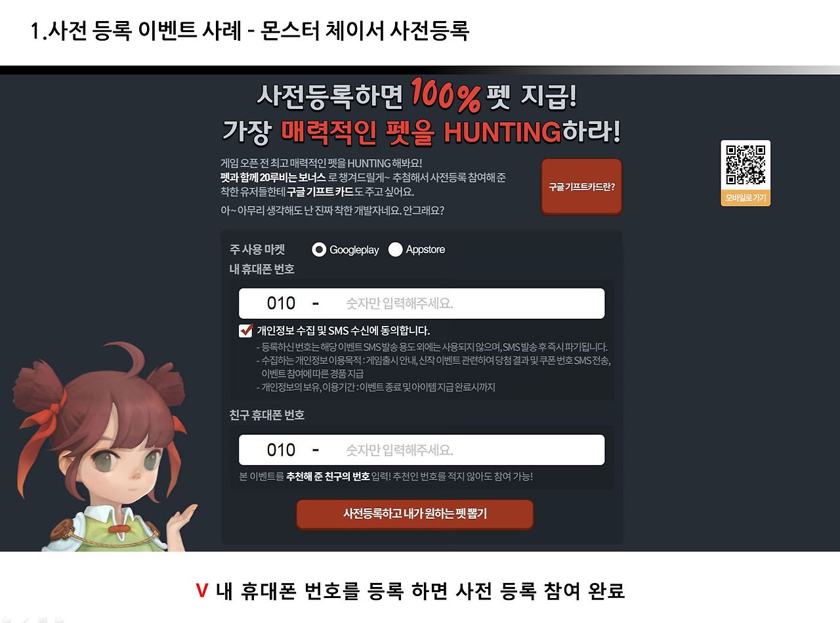Click the Googleplay label text

click(354, 250)
